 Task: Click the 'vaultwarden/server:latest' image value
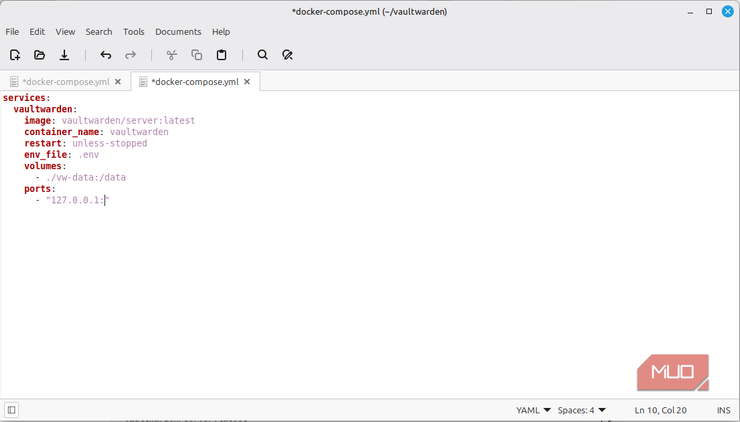[x=128, y=120]
